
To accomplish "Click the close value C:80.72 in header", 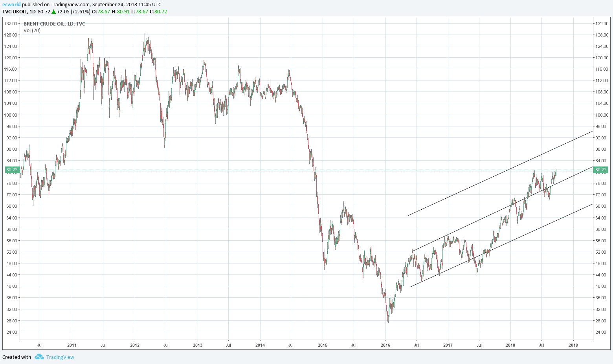I will point(158,12).
